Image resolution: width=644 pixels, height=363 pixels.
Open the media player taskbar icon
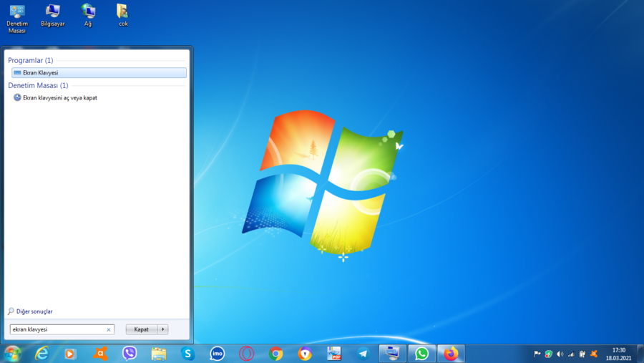pyautogui.click(x=70, y=354)
